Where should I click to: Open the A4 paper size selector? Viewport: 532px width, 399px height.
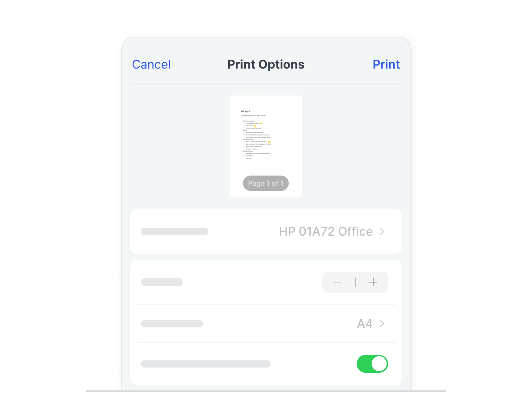pos(266,324)
